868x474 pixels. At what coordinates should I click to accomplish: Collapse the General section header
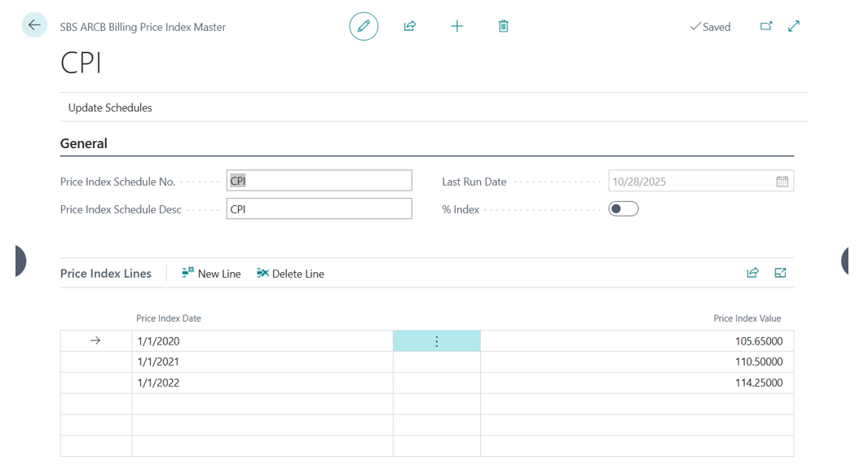pyautogui.click(x=84, y=143)
